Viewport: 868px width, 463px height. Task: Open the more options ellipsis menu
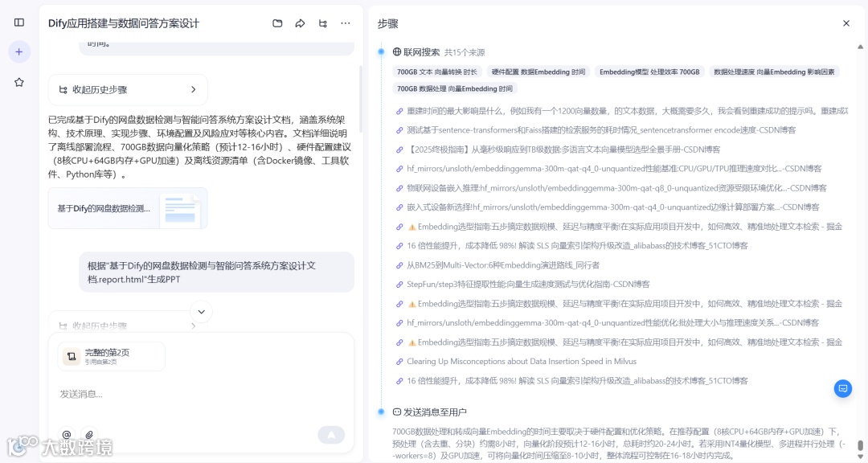346,23
